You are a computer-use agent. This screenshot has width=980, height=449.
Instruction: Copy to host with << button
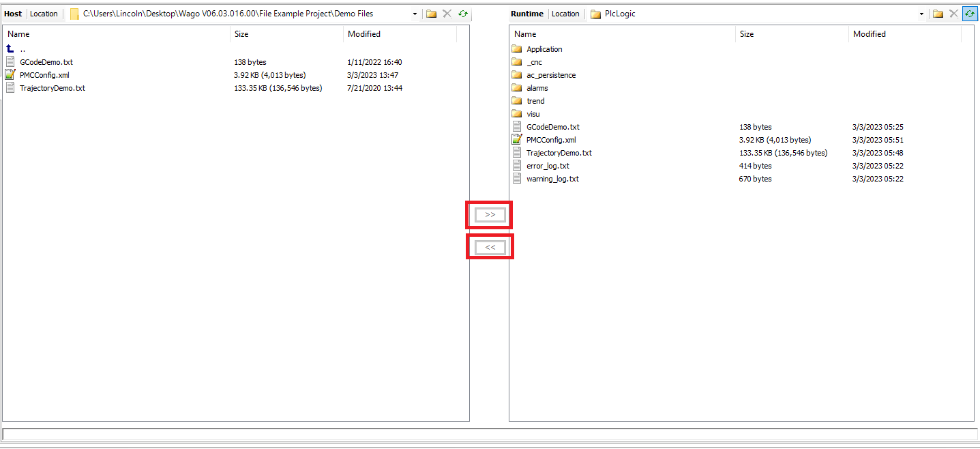(490, 247)
